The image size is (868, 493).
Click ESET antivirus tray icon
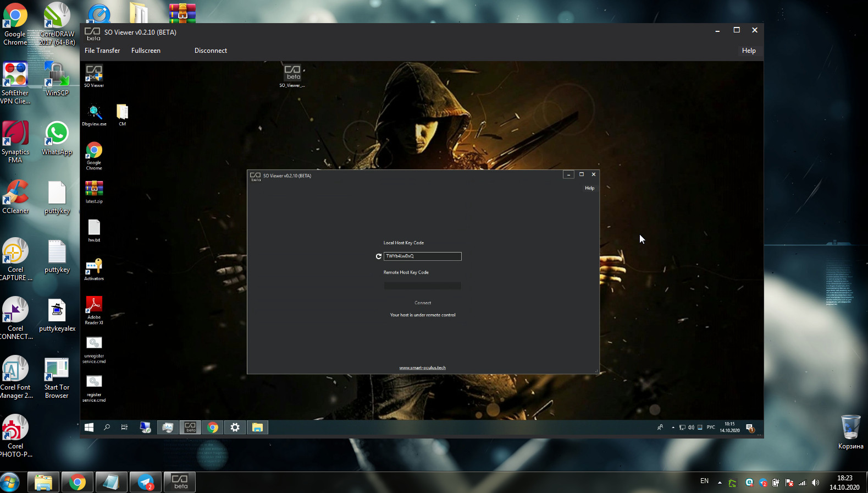click(749, 483)
